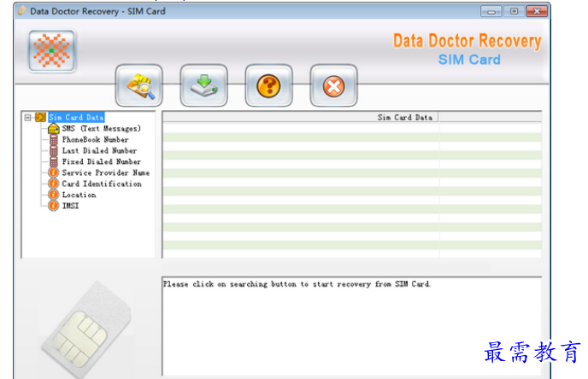Click the info icon beside Location

(54, 195)
